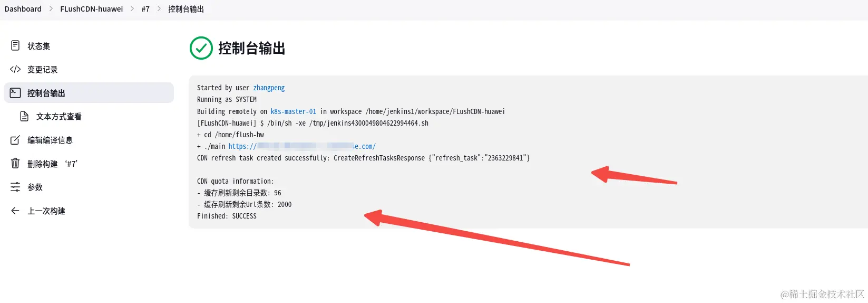Screen dimensions: 868x303
Task: Click the 缓存刷新剩余目录数: 96 line
Action: (239, 193)
